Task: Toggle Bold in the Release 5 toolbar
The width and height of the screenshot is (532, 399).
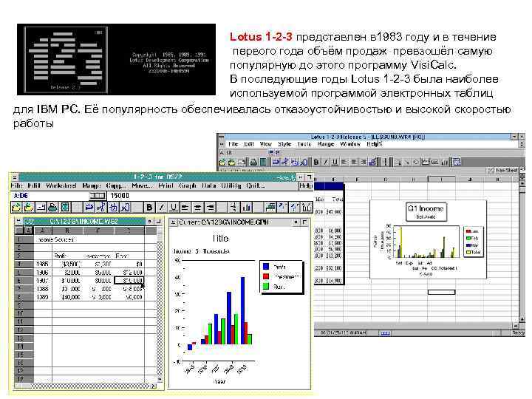Action: coord(316,162)
